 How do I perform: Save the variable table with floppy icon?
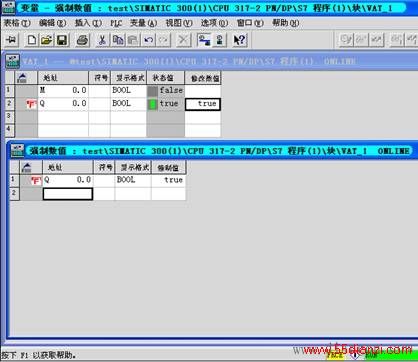62,40
